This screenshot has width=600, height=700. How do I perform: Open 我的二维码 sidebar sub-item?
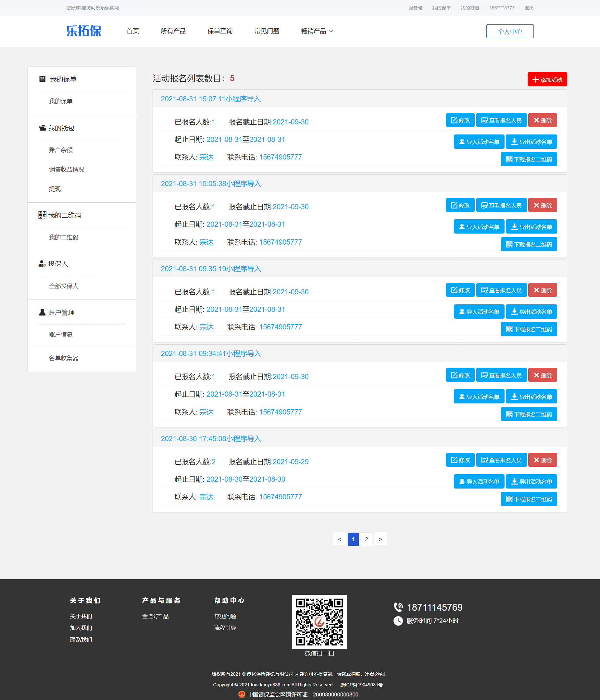pyautogui.click(x=64, y=237)
